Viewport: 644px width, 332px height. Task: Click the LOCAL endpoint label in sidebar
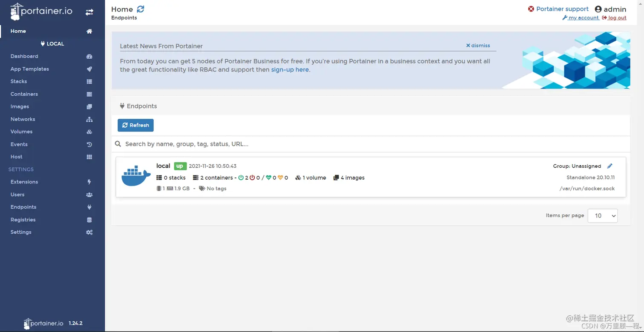[x=52, y=44]
